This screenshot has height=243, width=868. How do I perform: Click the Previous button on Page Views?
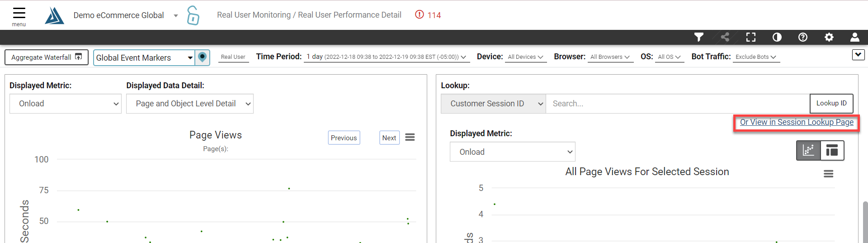(x=344, y=138)
